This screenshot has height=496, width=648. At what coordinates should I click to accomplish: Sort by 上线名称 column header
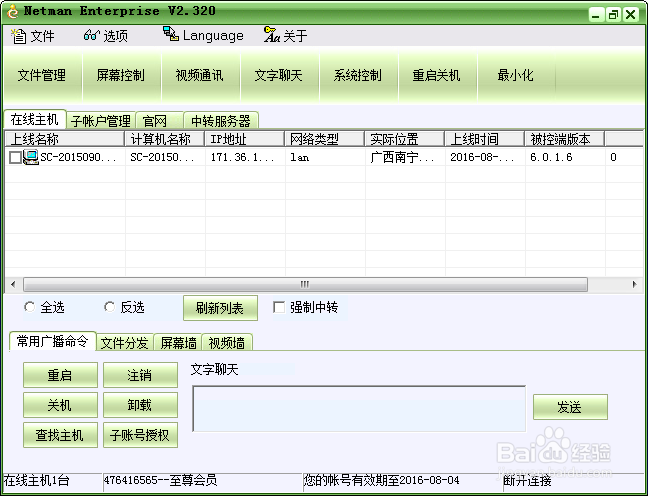coord(64,139)
